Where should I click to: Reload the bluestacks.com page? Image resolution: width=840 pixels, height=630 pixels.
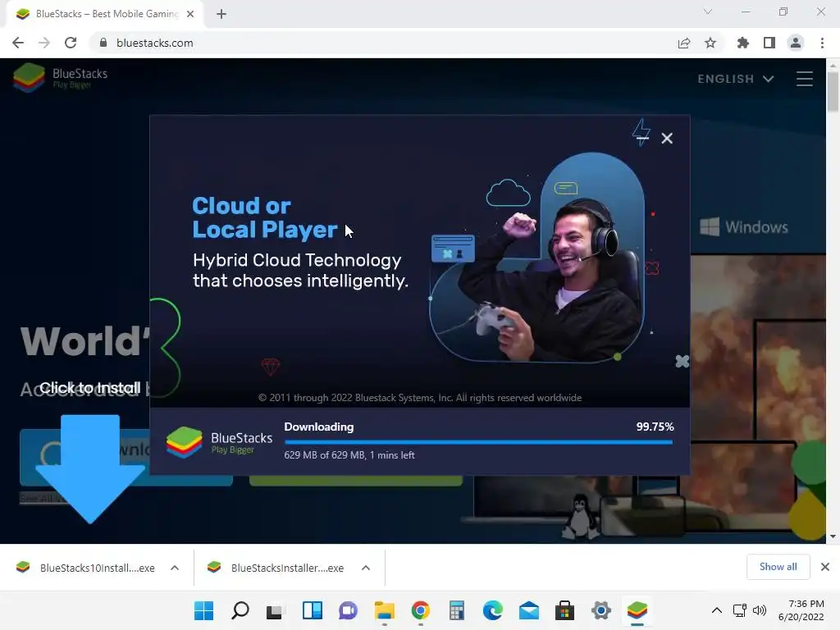coord(71,43)
